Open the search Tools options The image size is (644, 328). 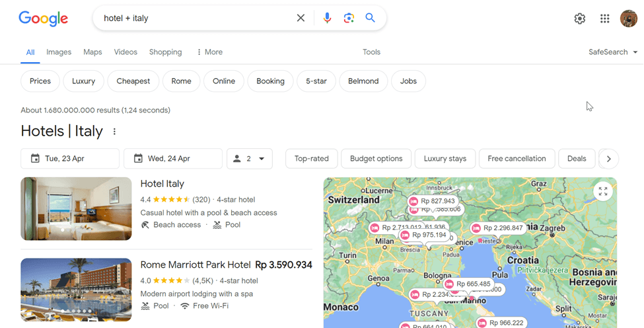[x=371, y=52]
